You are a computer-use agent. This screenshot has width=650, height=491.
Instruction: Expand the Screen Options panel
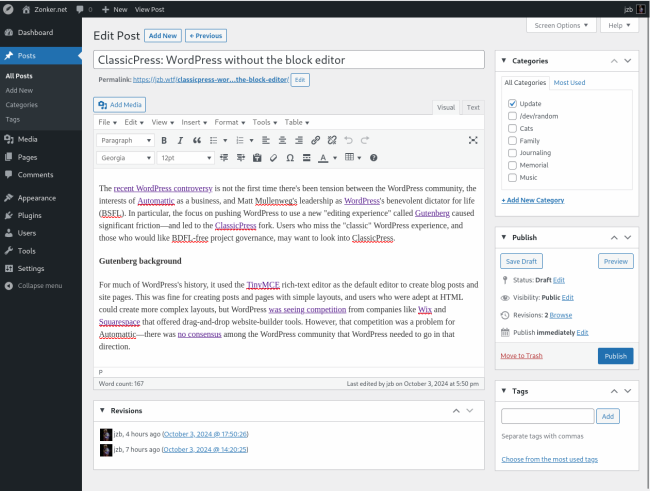(x=561, y=25)
